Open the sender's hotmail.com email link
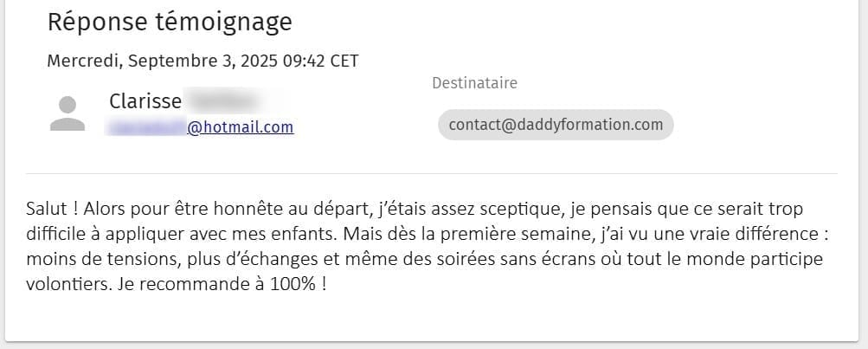 241,127
